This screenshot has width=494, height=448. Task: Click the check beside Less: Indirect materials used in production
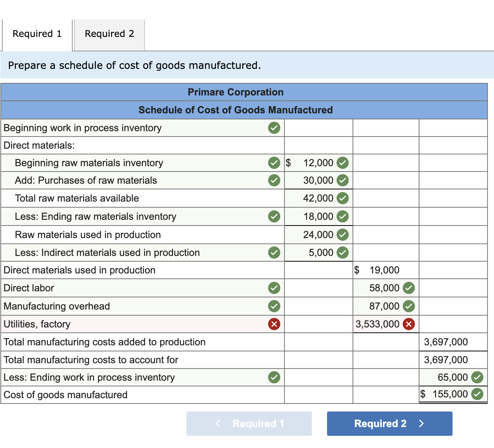[274, 253]
